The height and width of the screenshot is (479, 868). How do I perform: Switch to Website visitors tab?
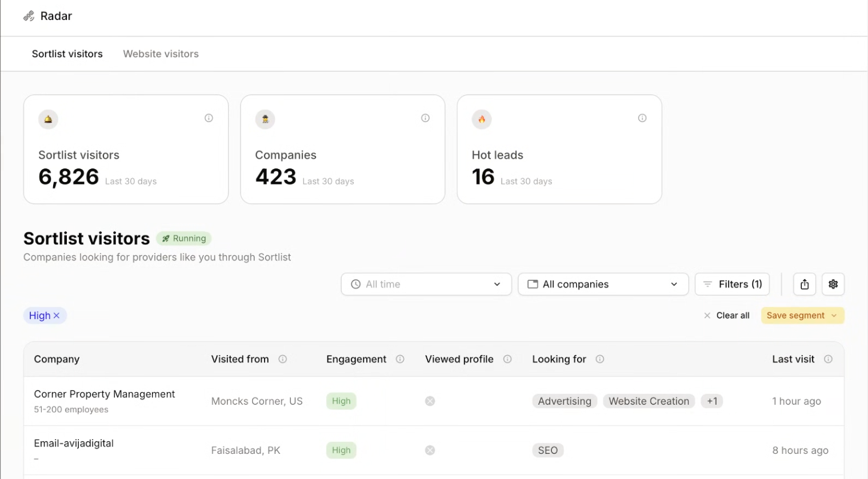click(161, 54)
